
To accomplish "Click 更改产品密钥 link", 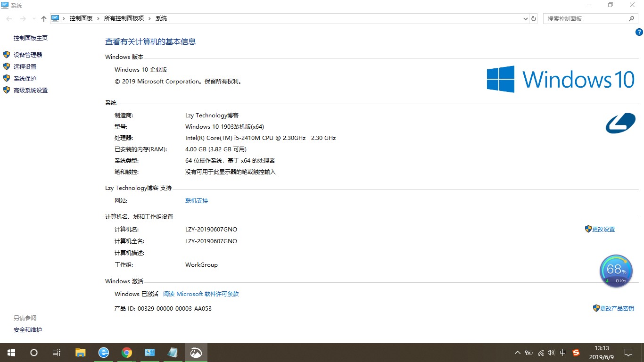I will (617, 308).
